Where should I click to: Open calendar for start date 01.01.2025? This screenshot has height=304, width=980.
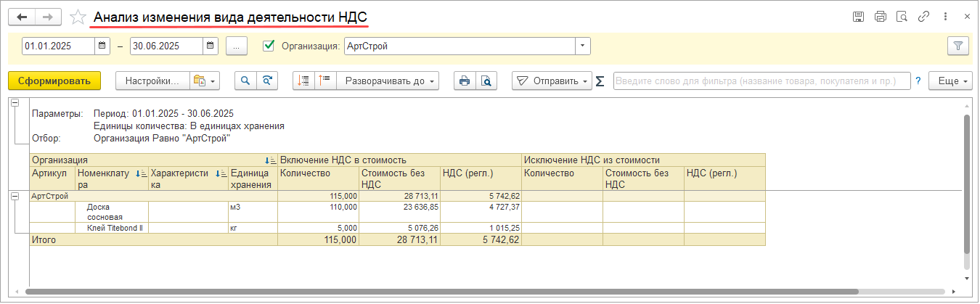pos(102,46)
